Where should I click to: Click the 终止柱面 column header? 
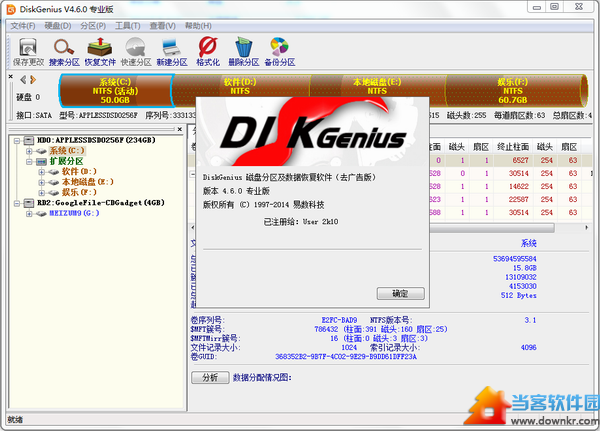tap(513, 147)
